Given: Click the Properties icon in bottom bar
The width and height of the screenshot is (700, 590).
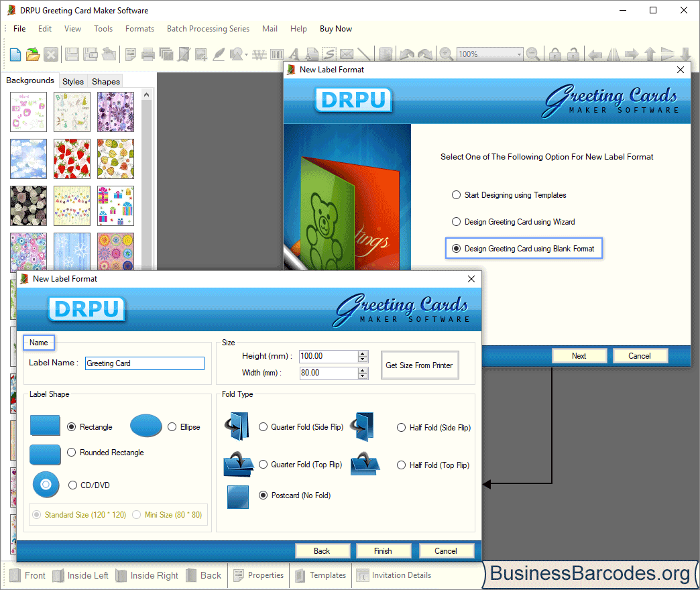Looking at the screenshot, I should coord(239,575).
